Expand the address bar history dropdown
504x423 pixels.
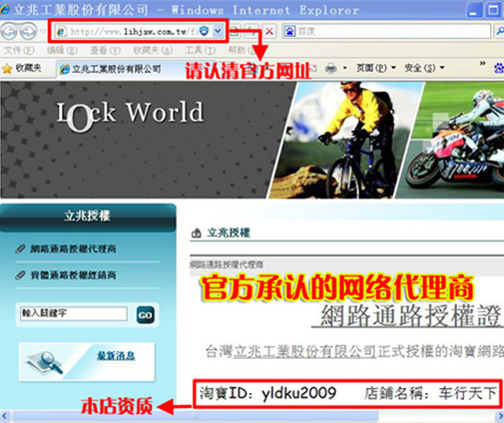[x=218, y=31]
